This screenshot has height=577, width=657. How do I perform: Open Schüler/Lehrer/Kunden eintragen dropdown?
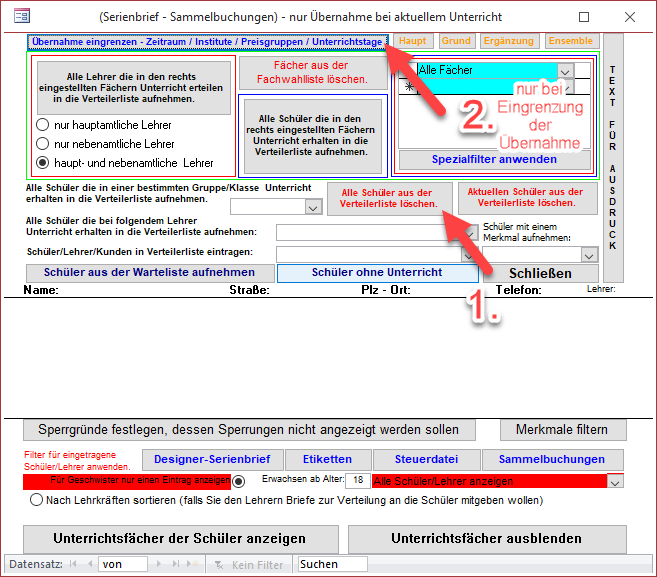click(468, 255)
